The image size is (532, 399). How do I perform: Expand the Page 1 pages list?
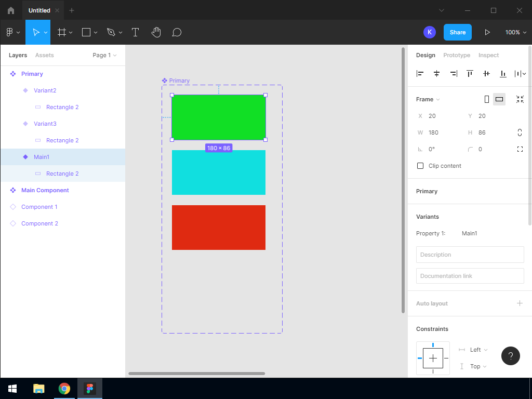point(104,55)
